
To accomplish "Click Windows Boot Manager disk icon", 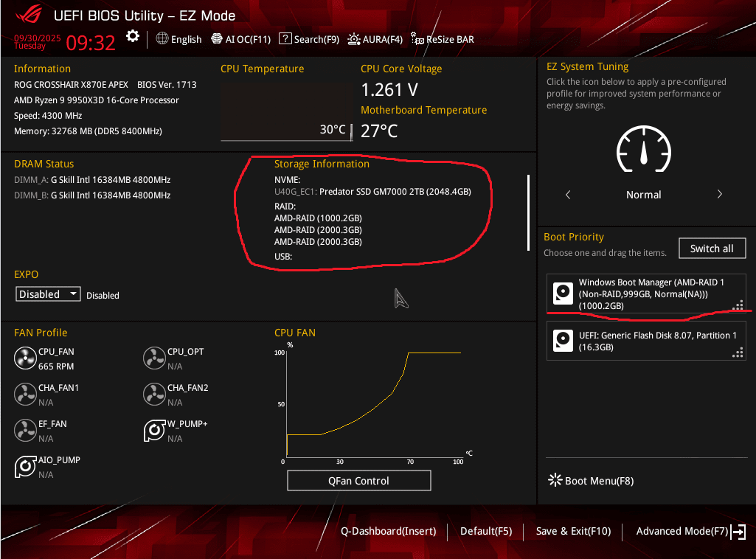I will [x=563, y=294].
